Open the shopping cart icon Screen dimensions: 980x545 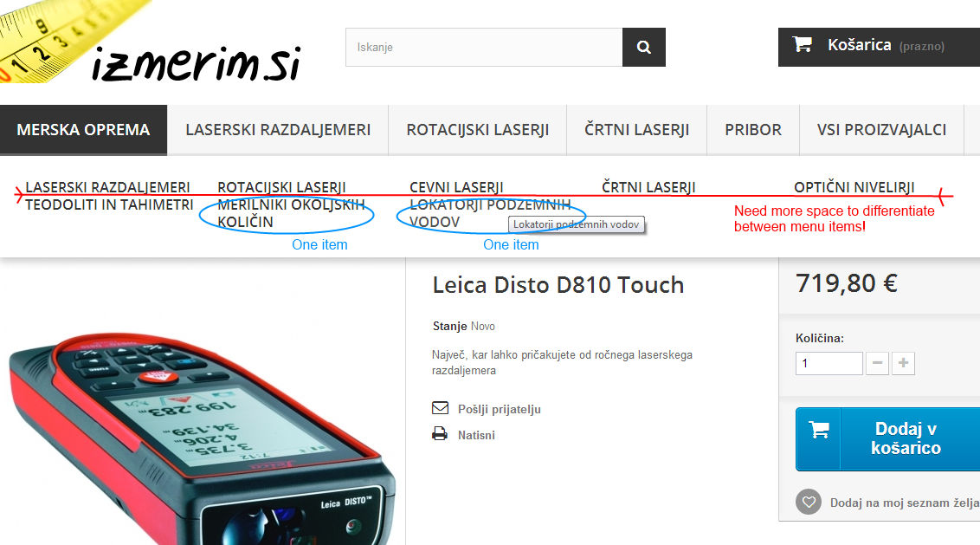pos(803,44)
